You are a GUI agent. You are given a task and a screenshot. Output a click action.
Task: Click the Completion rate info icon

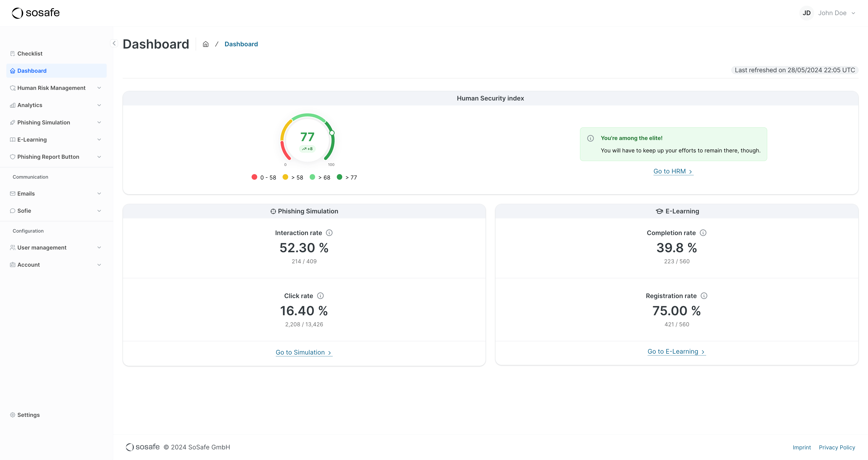point(703,233)
